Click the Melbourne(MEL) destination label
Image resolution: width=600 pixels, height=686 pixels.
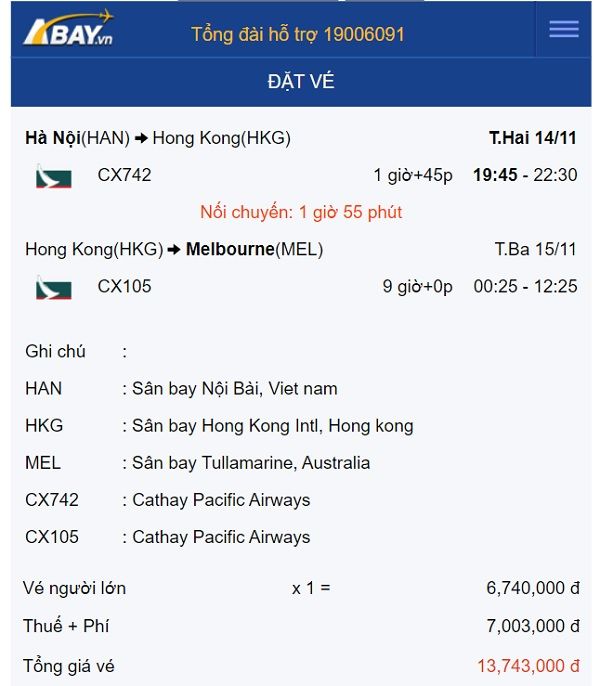tap(254, 249)
